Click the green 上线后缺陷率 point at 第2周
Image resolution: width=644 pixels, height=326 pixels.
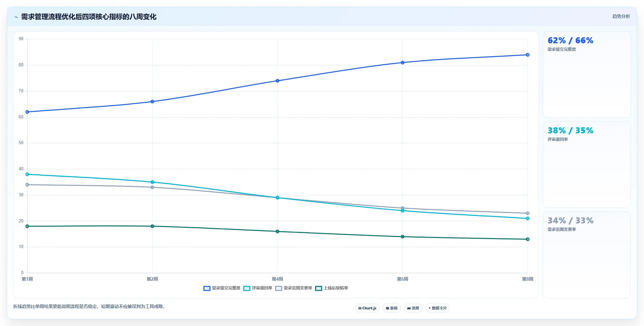(x=152, y=226)
